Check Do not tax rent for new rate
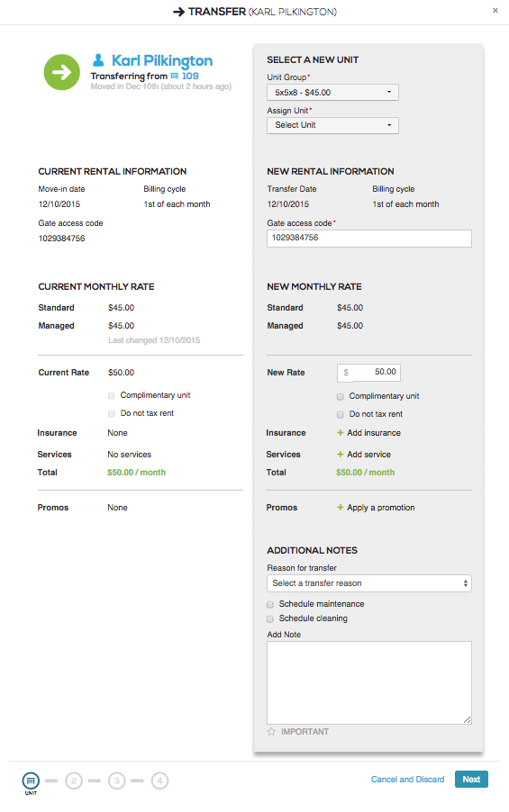Screen dimensions: 509x812 coord(341,415)
